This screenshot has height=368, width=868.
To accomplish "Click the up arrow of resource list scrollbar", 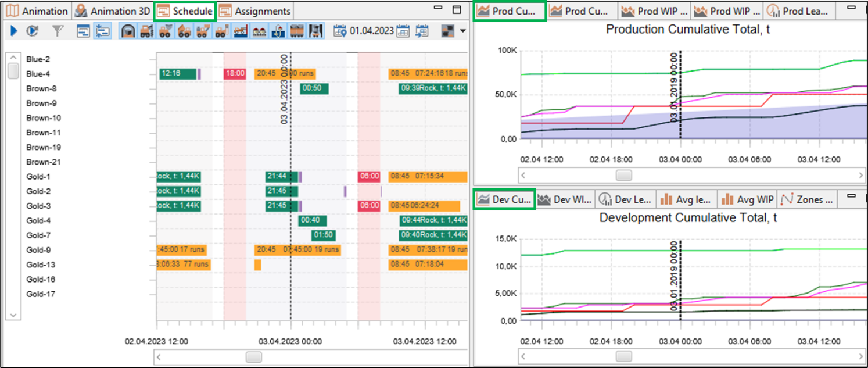I will [x=13, y=58].
